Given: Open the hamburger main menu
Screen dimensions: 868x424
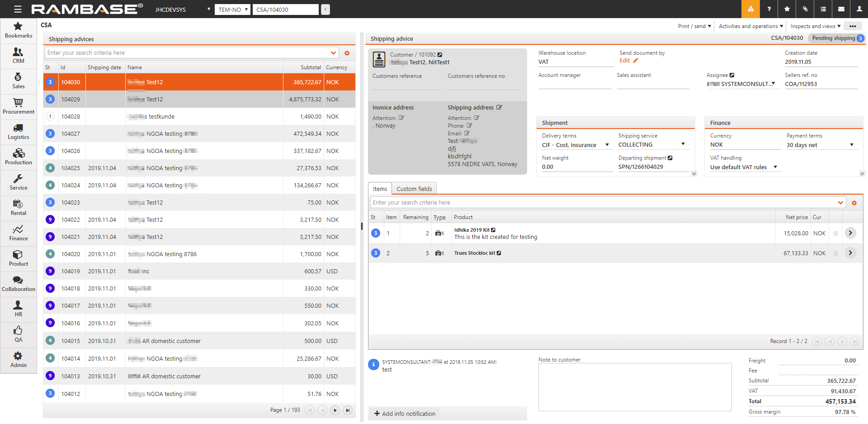Looking at the screenshot, I should tap(18, 9).
